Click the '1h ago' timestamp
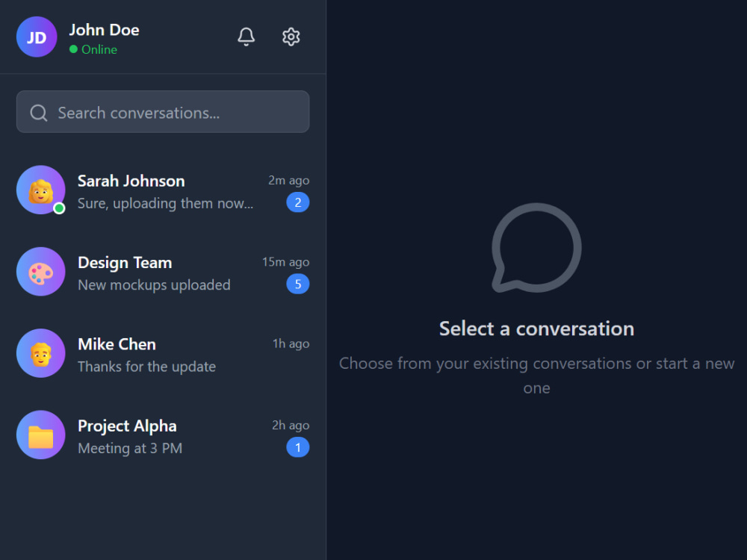Viewport: 747px width, 560px height. [x=291, y=343]
